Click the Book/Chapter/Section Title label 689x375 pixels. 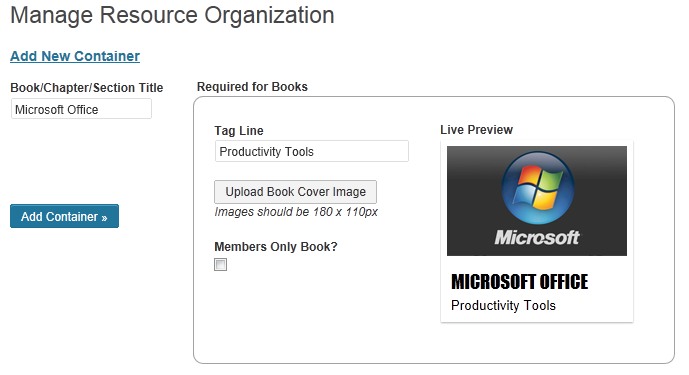tap(87, 87)
